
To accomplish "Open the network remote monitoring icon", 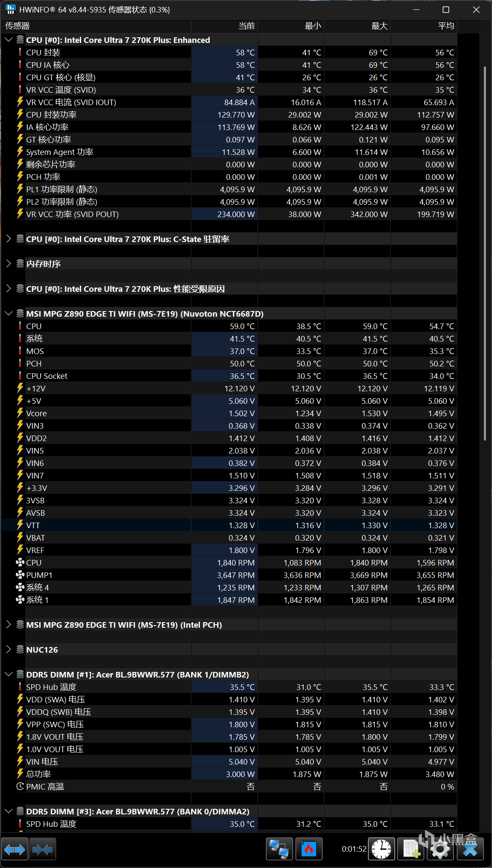I will pyautogui.click(x=279, y=849).
